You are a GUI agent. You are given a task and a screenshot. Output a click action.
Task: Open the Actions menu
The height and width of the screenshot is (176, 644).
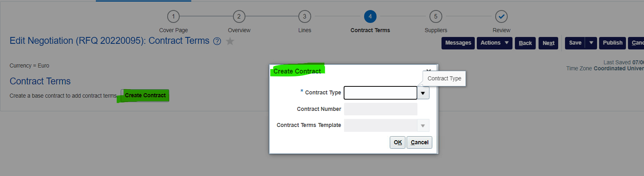coord(494,43)
